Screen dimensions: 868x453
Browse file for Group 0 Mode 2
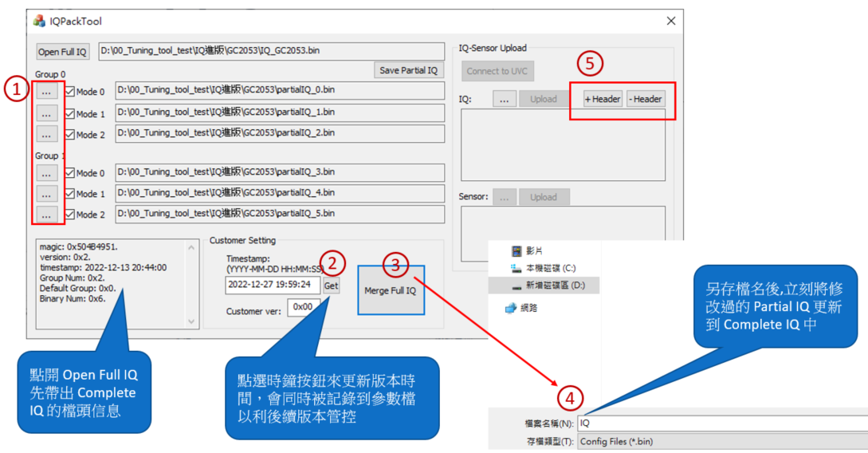(47, 134)
